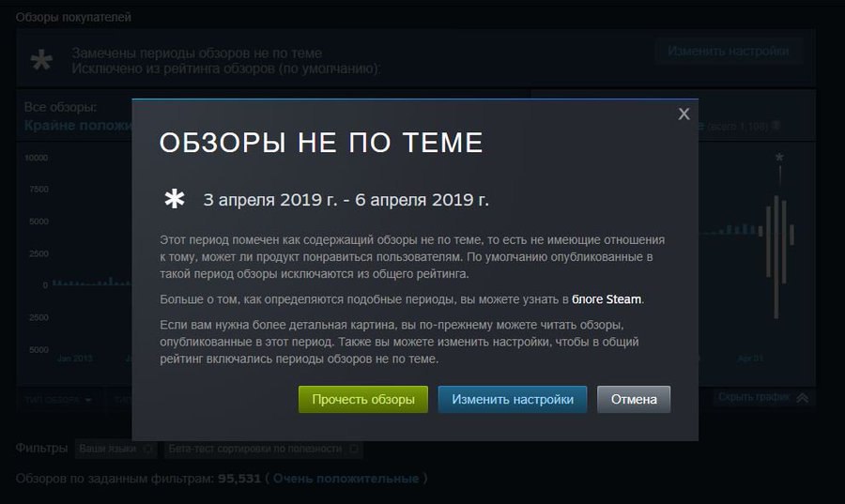845x504 pixels.
Task: Open the 'Тип обзора' dropdown
Action: click(x=57, y=400)
